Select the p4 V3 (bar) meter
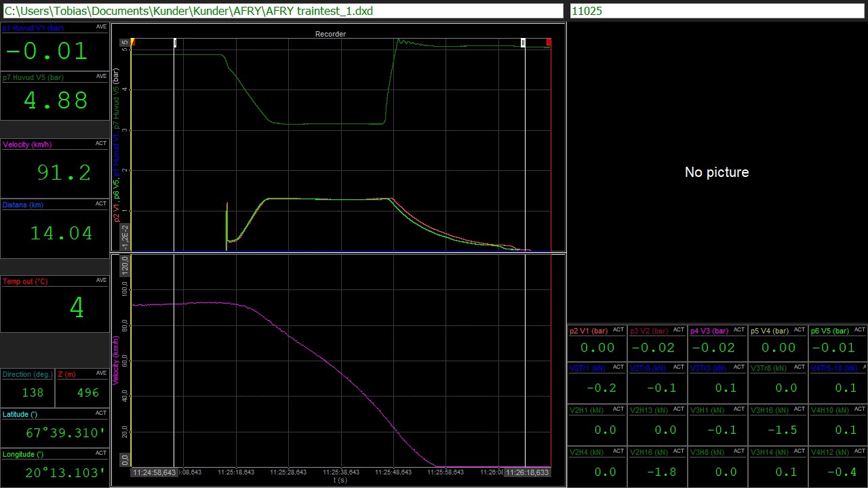868x488 pixels. pyautogui.click(x=717, y=343)
